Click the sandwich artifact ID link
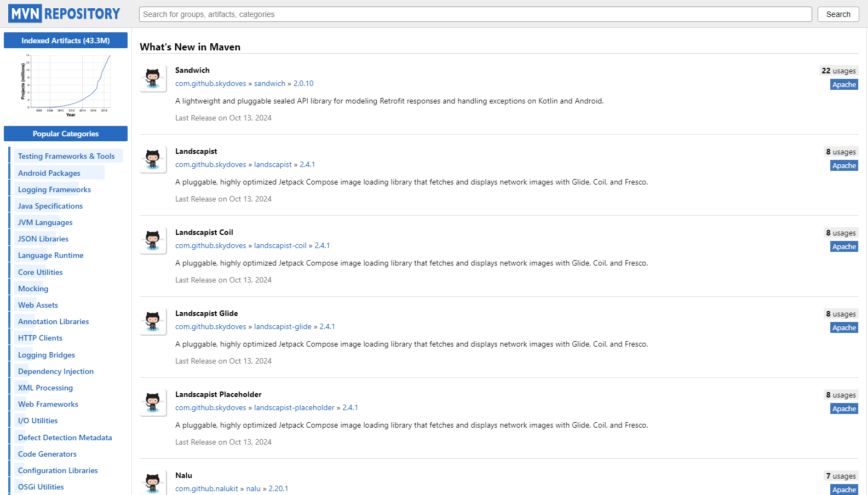The height and width of the screenshot is (495, 868). [x=269, y=83]
